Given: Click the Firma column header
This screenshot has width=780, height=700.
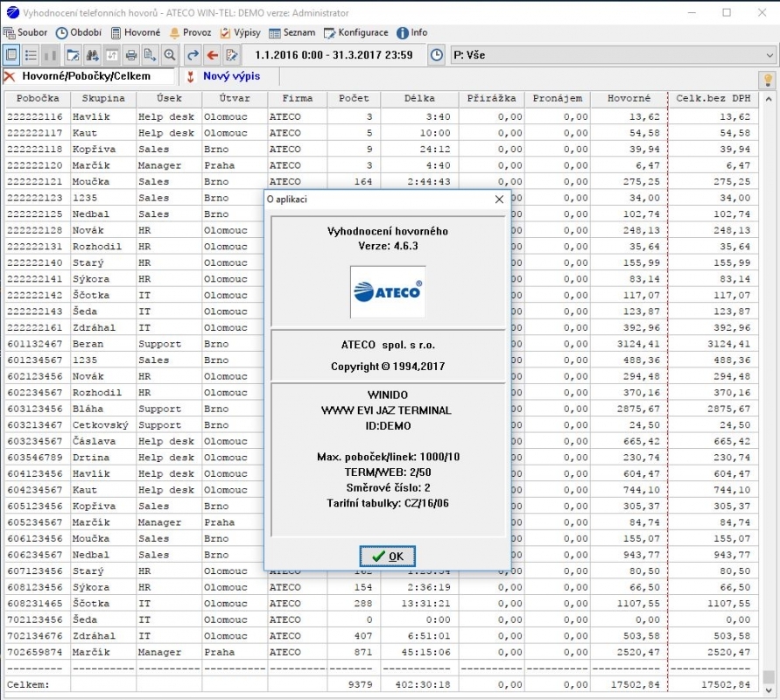Looking at the screenshot, I should pos(298,98).
